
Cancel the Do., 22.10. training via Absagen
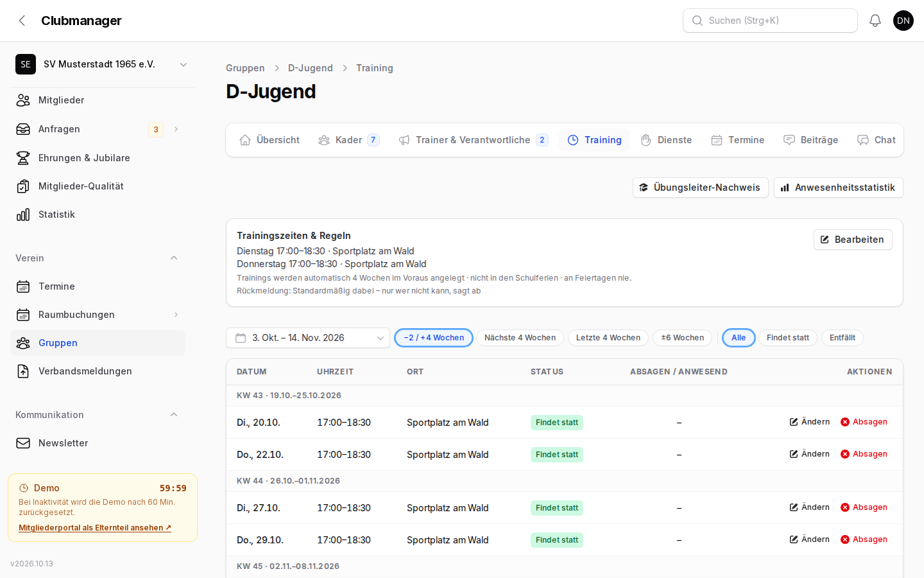click(864, 454)
